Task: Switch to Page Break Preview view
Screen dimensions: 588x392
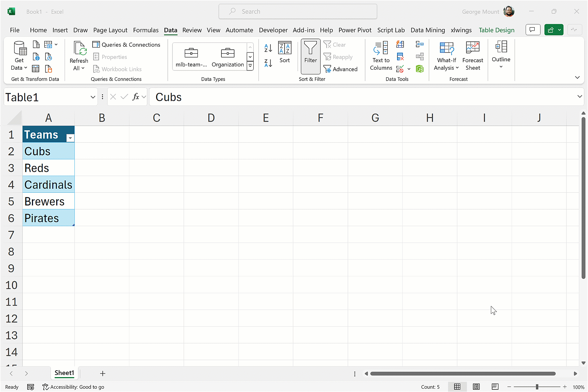Action: (495, 387)
